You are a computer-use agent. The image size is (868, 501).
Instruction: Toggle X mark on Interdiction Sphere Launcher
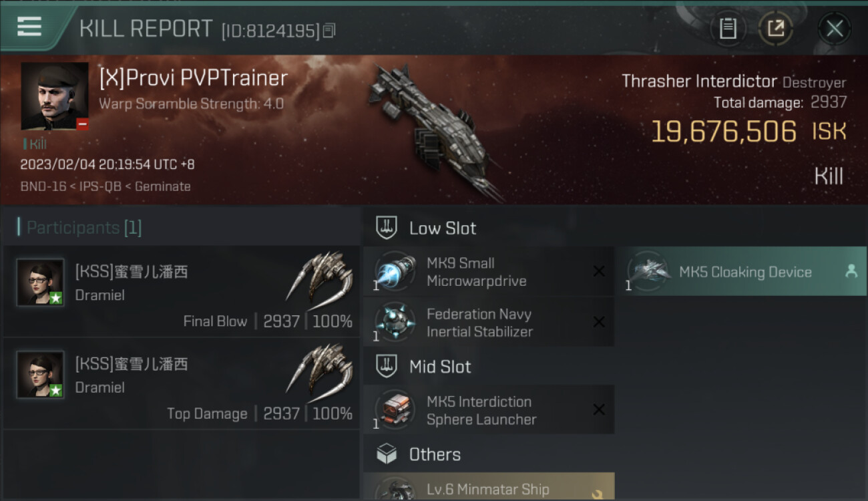click(599, 409)
